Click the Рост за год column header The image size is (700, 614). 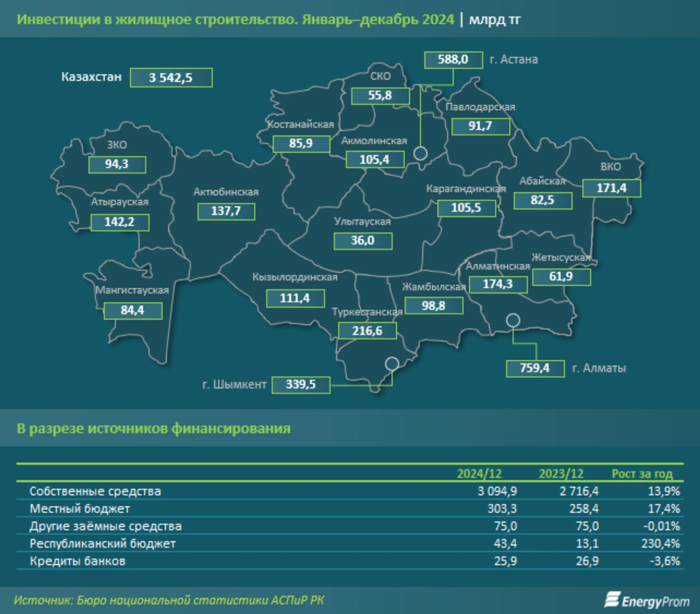(642, 474)
